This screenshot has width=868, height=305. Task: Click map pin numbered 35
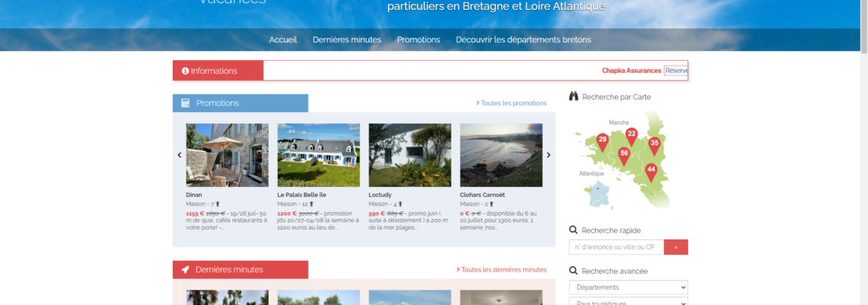click(654, 146)
